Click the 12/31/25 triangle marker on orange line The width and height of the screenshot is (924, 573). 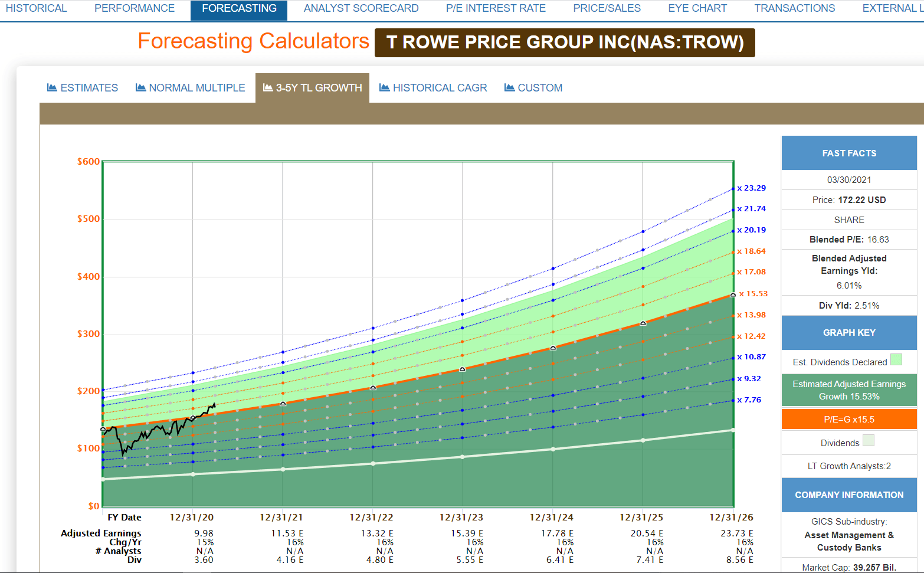[643, 323]
